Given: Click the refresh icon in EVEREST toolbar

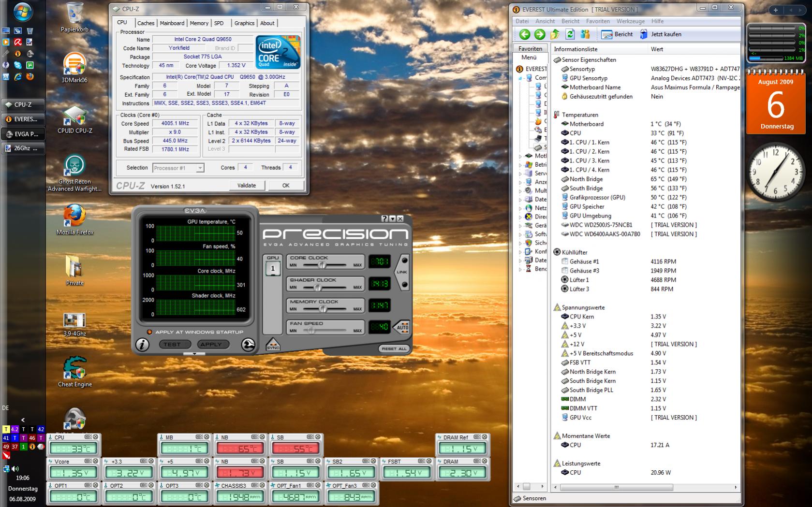Looking at the screenshot, I should tap(570, 34).
